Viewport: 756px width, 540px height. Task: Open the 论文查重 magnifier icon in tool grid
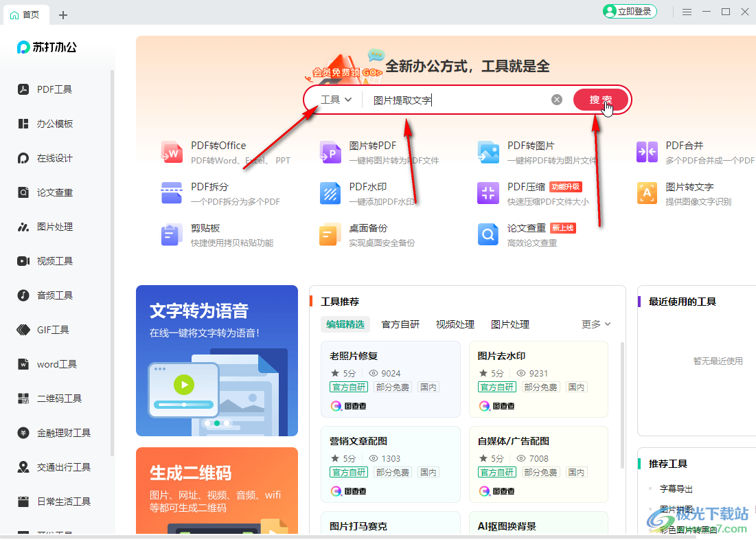click(x=488, y=234)
